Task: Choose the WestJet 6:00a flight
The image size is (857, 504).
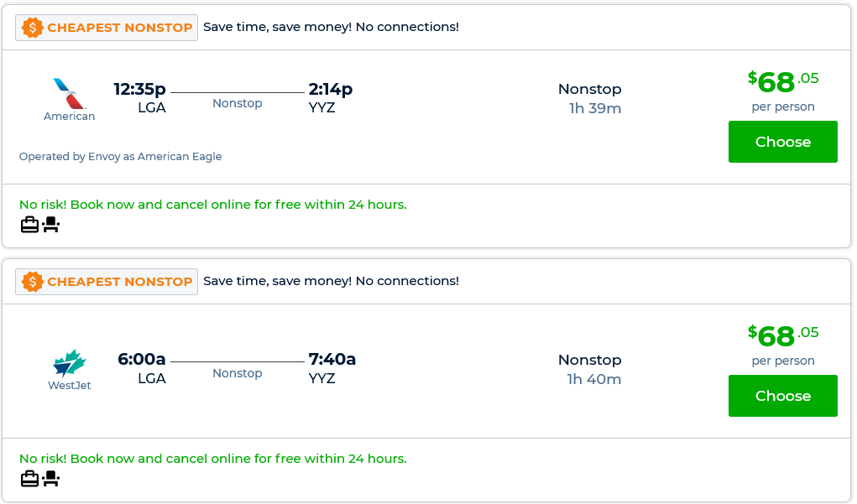Action: [x=782, y=396]
